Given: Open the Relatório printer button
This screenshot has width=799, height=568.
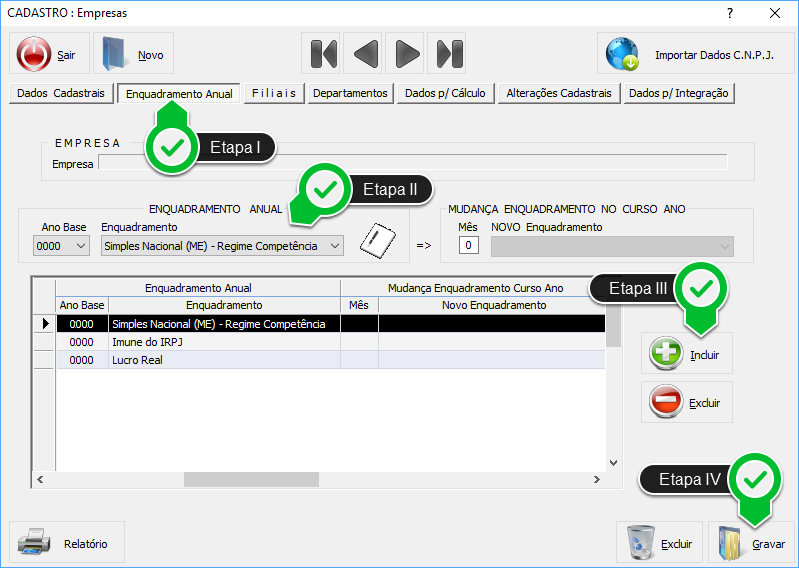Looking at the screenshot, I should click(67, 543).
